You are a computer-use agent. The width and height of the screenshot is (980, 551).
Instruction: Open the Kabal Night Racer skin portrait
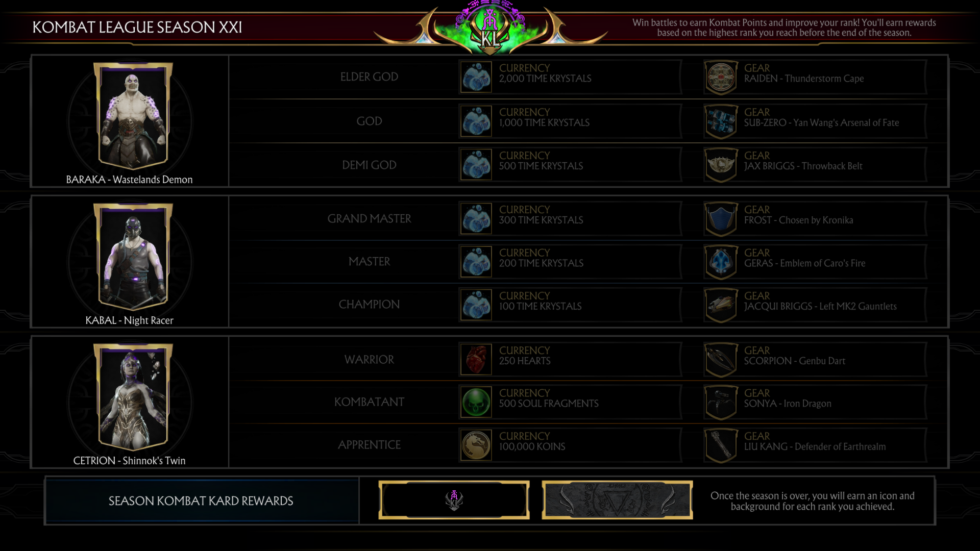click(x=133, y=257)
